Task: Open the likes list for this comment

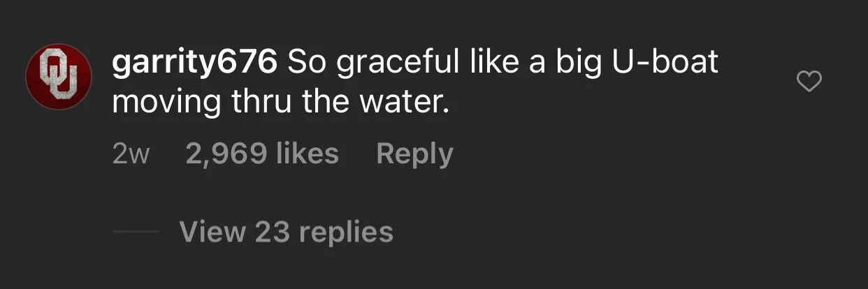Action: 262,154
